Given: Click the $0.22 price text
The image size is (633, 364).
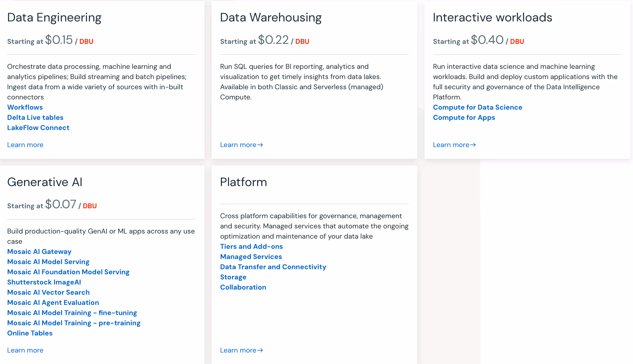Looking at the screenshot, I should pos(273,40).
